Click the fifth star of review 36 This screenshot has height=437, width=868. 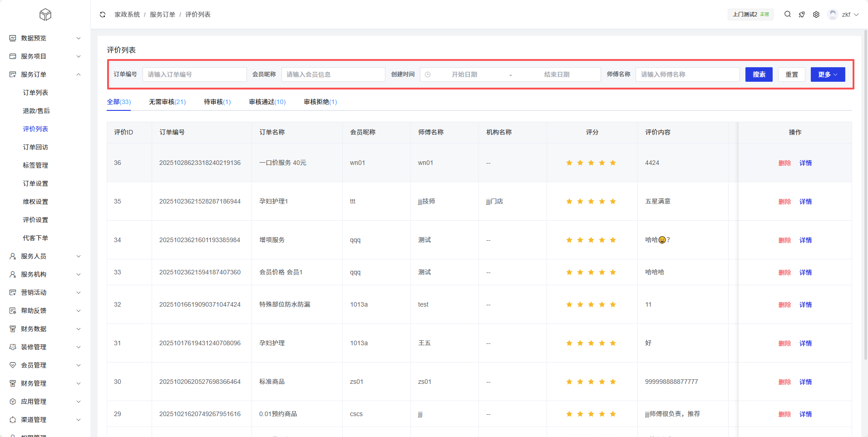[613, 163]
